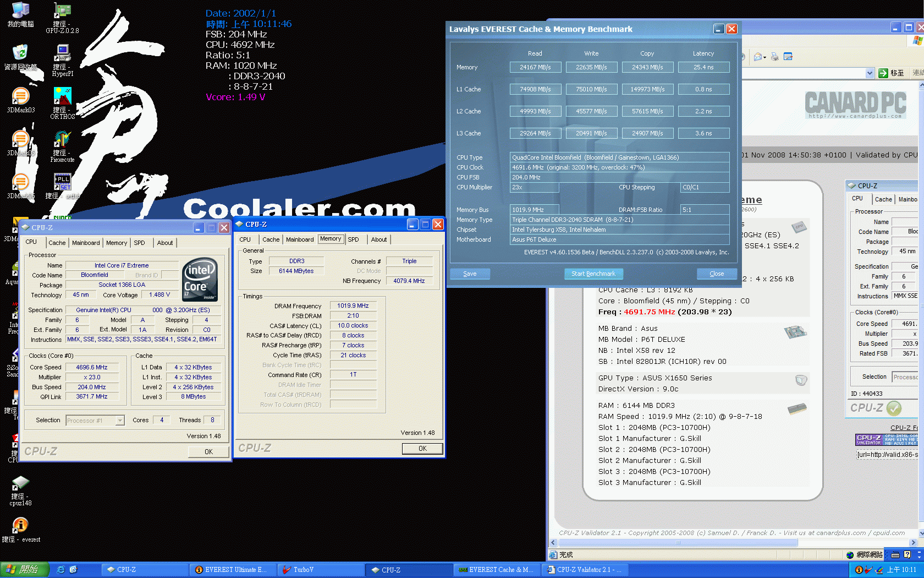Click the Internet Explorer quick launch icon

[x=61, y=570]
